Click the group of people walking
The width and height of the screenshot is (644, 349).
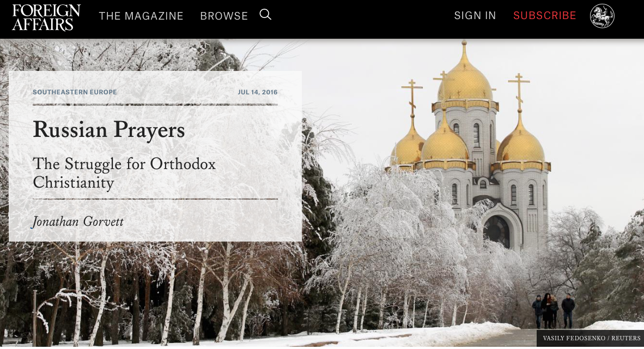point(553,310)
